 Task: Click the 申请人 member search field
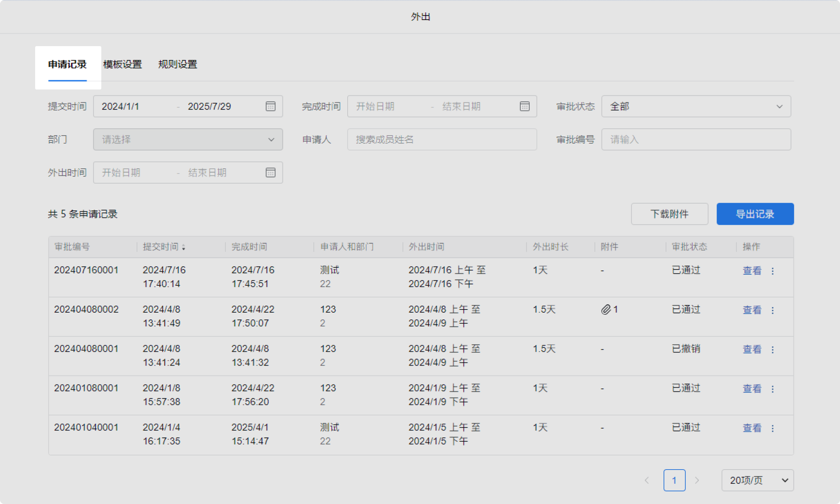point(442,139)
